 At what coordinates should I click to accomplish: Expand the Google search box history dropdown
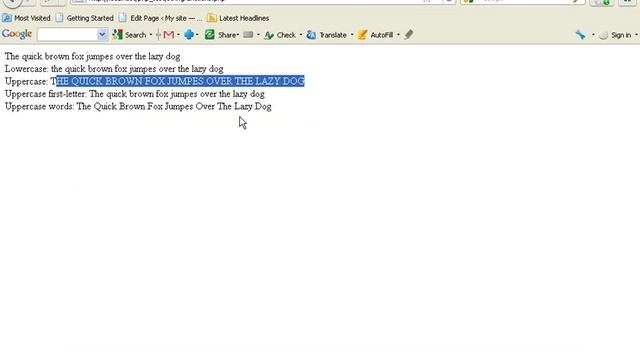click(x=102, y=35)
